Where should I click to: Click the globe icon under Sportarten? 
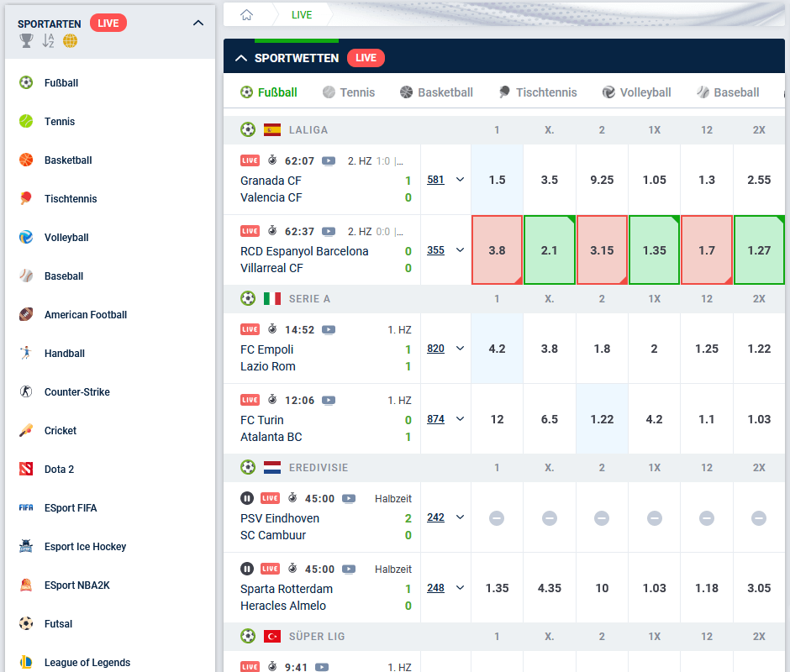point(70,41)
